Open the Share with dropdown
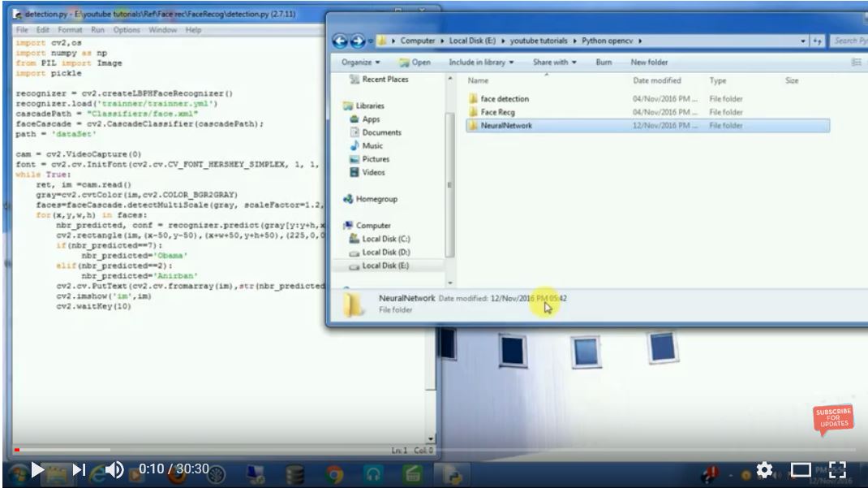 (555, 63)
